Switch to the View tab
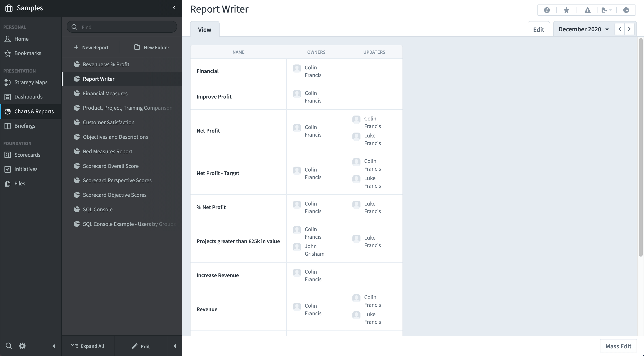 tap(205, 29)
